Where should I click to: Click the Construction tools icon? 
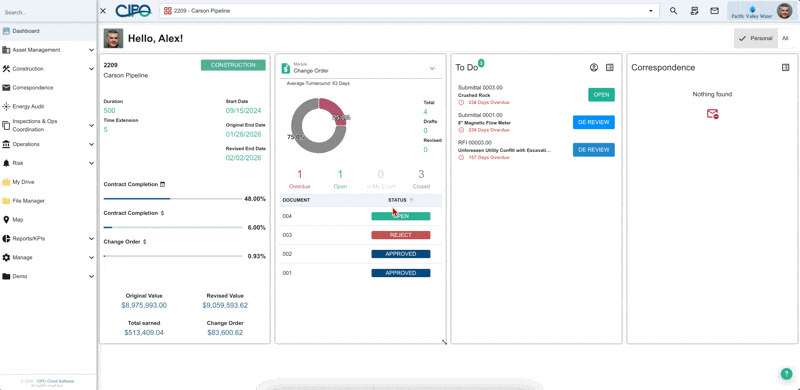tap(6, 69)
